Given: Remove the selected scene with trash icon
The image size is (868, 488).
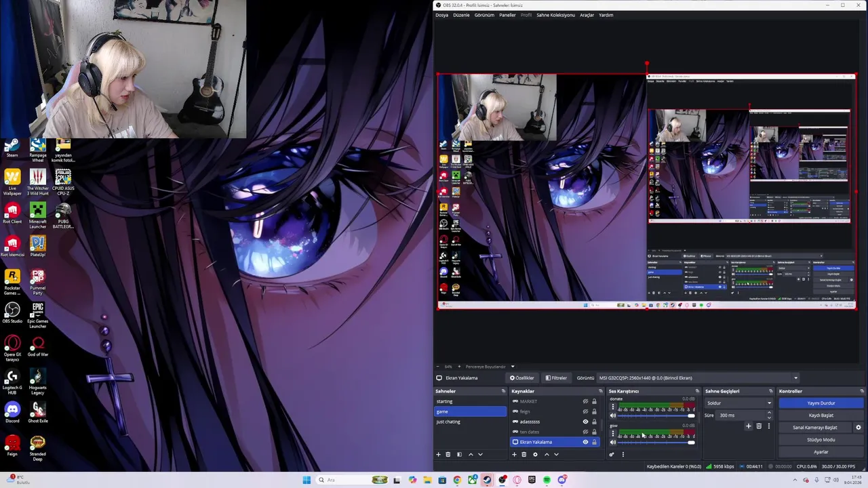Looking at the screenshot, I should point(448,454).
